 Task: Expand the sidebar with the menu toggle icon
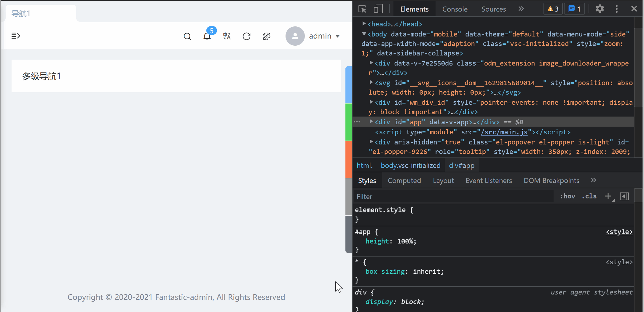[16, 36]
